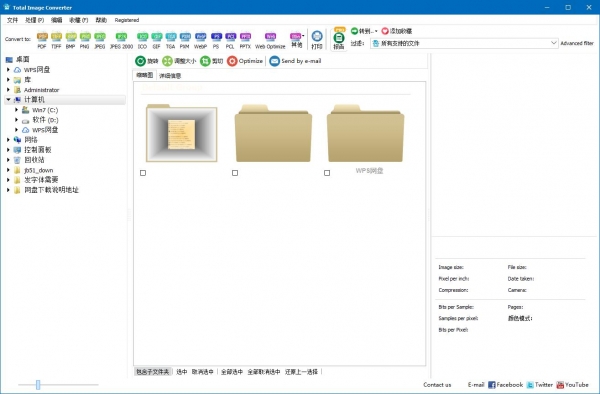Select the 网盘下载说明地址 folder
Viewport: 600px width, 394px height.
51,190
